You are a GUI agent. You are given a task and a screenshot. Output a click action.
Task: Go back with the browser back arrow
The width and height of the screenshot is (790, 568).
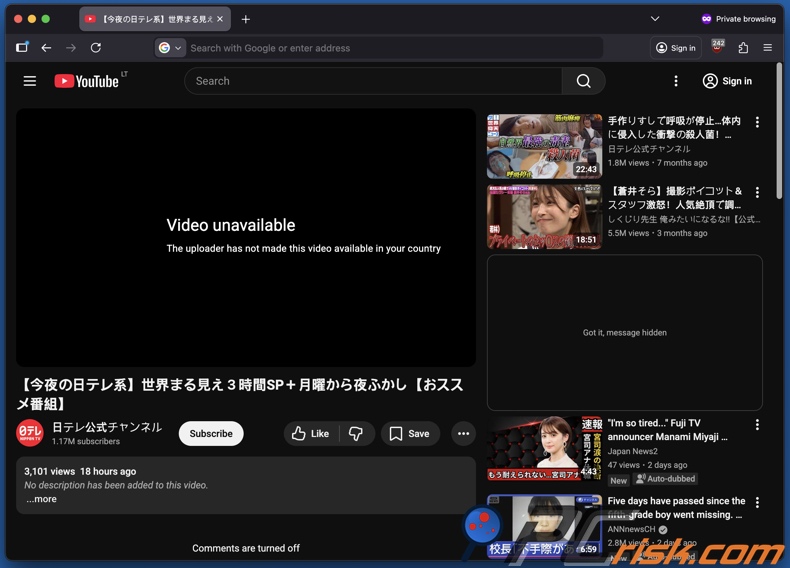click(x=46, y=48)
